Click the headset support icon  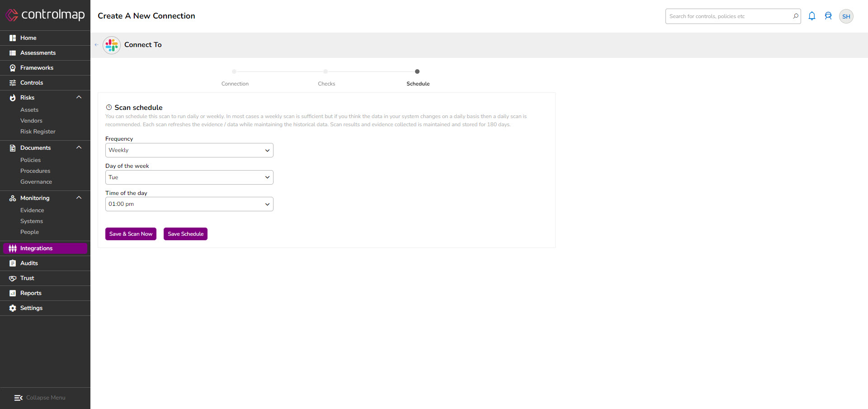coord(828,16)
